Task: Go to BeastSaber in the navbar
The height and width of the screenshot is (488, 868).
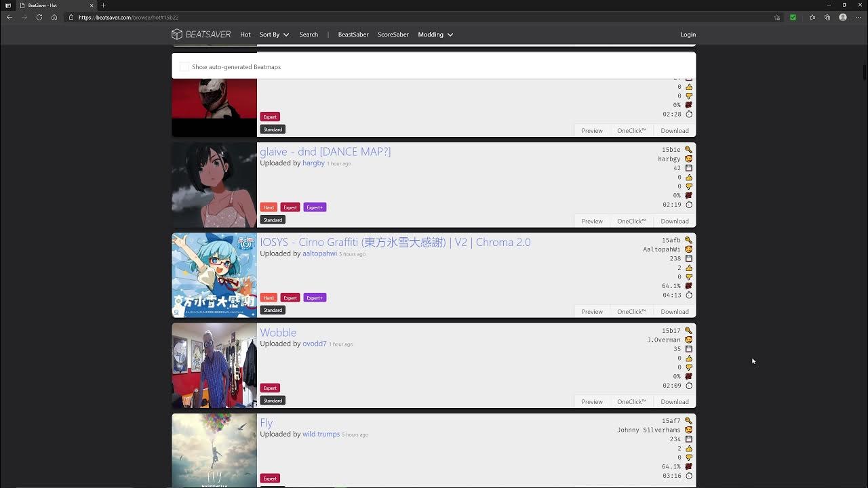Action: [x=353, y=35]
